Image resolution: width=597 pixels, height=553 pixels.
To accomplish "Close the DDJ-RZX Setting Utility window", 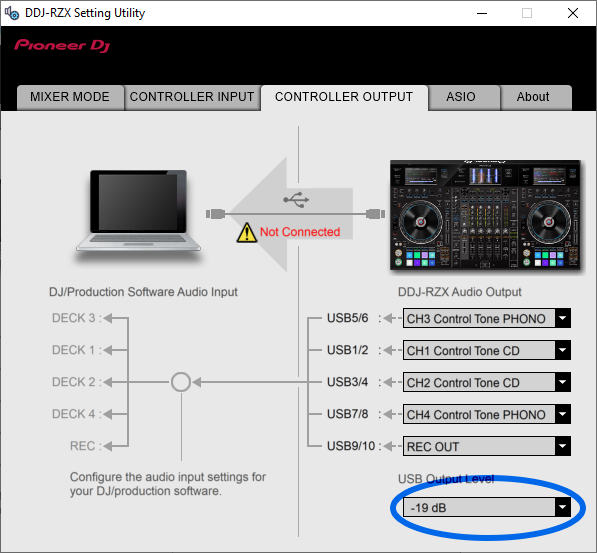I will point(573,13).
